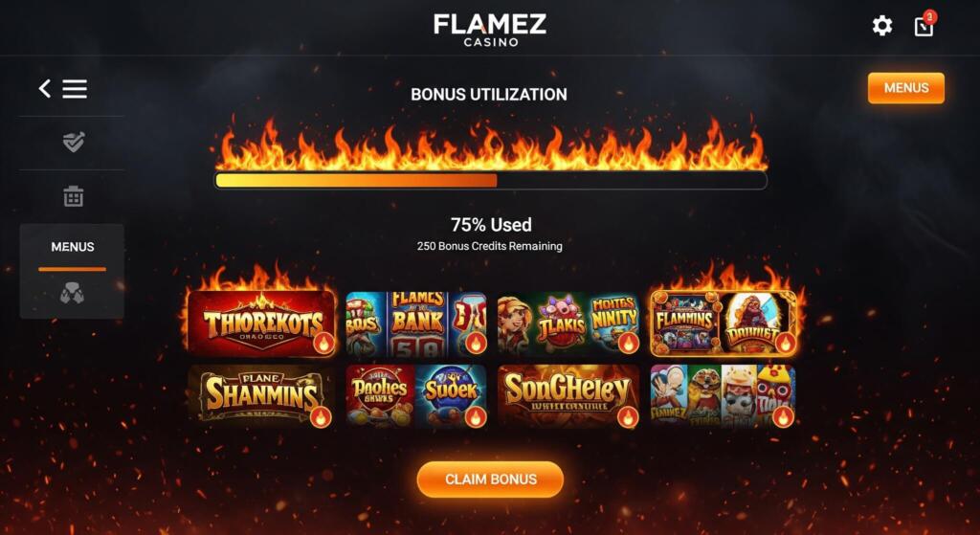Select the checkmark shield sidebar icon

click(x=73, y=142)
